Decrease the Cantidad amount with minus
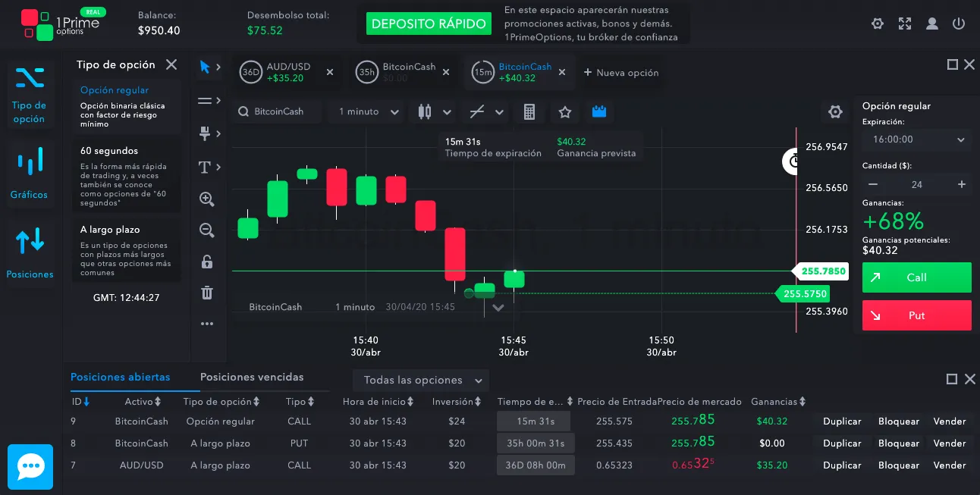The image size is (980, 495). click(873, 184)
